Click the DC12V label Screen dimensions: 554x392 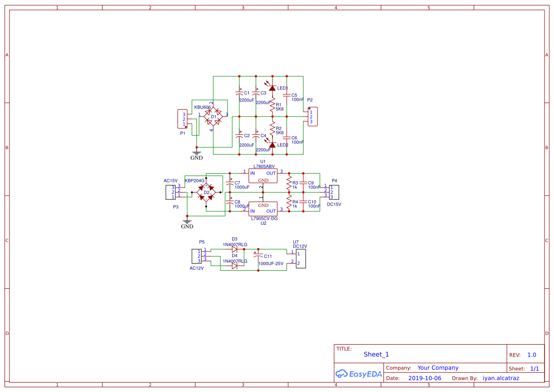click(x=300, y=246)
